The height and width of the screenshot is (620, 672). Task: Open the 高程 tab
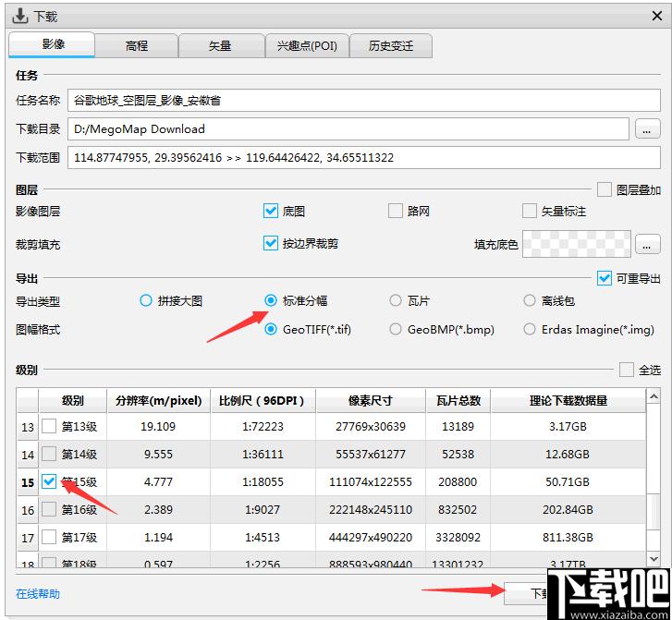tap(136, 46)
